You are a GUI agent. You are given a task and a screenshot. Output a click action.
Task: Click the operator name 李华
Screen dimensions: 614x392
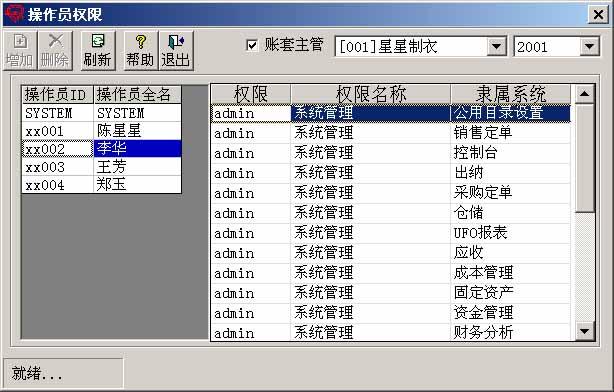tap(137, 149)
